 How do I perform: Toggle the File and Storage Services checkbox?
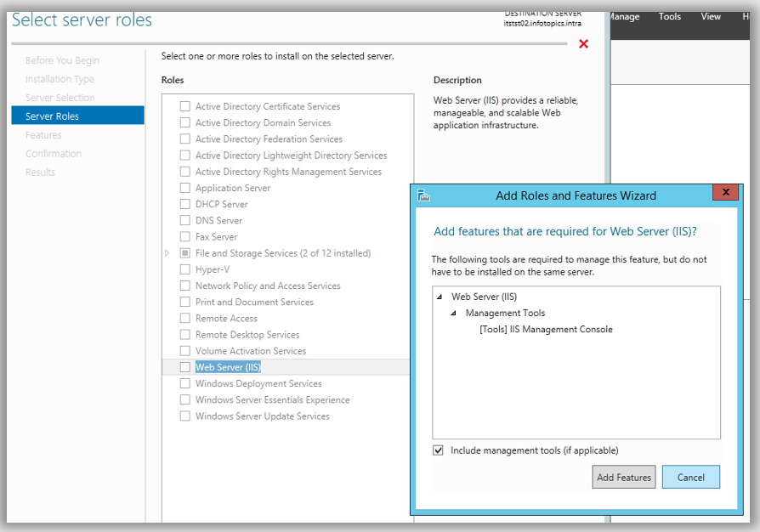pos(184,253)
